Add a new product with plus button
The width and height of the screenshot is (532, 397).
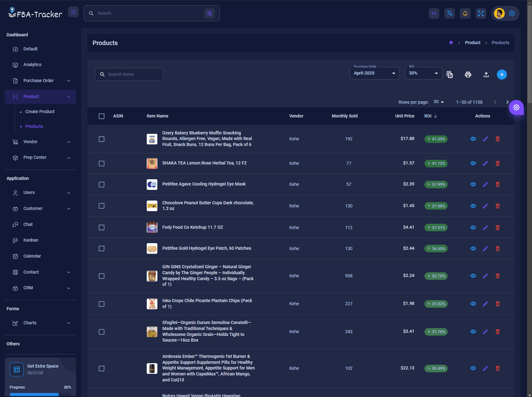502,75
